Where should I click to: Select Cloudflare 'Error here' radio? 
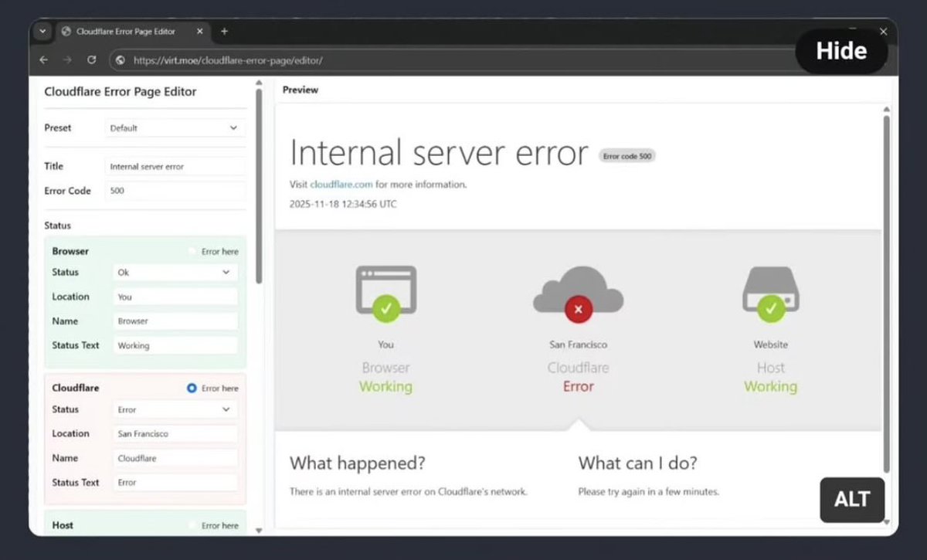click(x=192, y=388)
